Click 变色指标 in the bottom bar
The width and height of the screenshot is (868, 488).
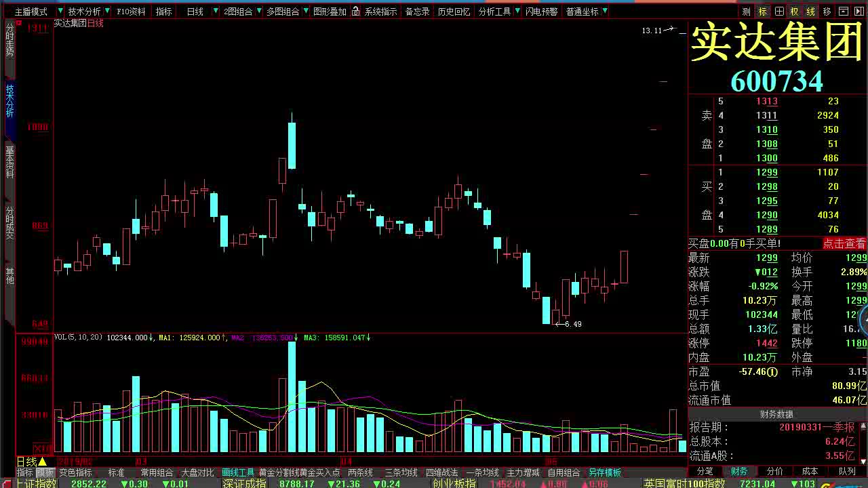pos(75,472)
